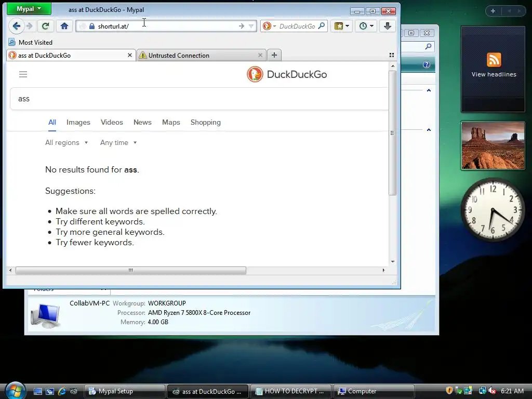Switch to Videos results
This screenshot has height=399, width=532.
click(x=112, y=123)
